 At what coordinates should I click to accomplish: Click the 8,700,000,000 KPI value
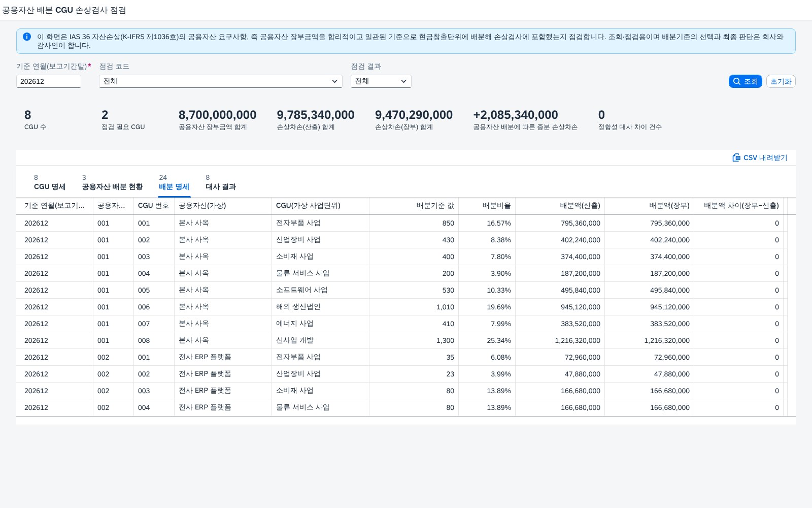[217, 115]
